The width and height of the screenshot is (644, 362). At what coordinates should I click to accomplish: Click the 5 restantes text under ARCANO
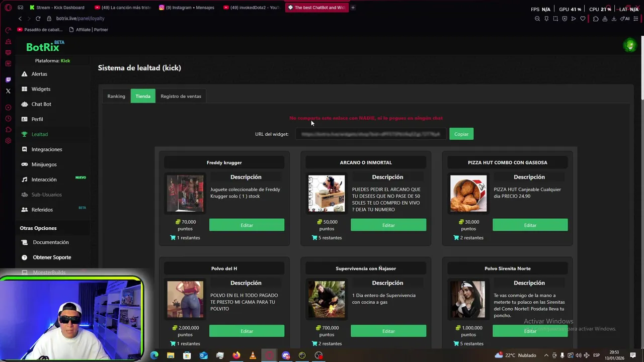pos(330,238)
